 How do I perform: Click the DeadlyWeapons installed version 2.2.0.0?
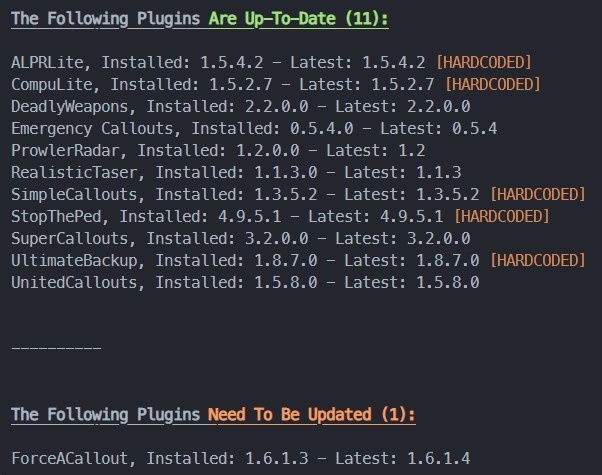click(277, 107)
